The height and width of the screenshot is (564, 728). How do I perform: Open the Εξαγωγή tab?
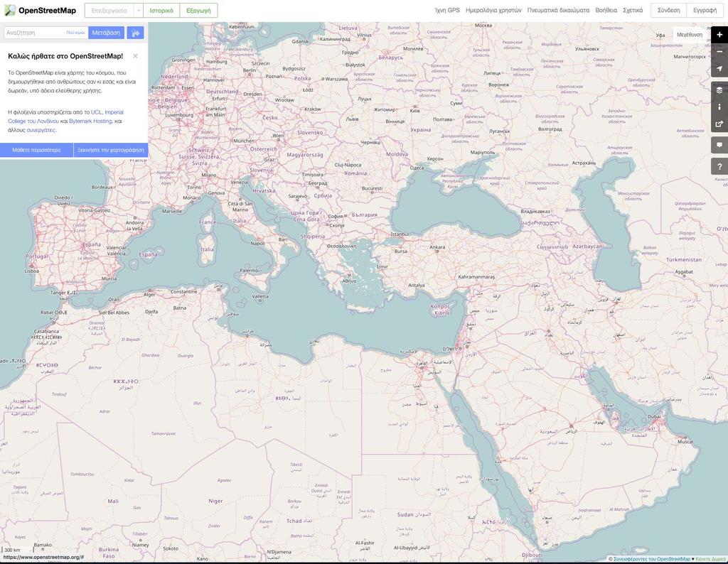198,10
